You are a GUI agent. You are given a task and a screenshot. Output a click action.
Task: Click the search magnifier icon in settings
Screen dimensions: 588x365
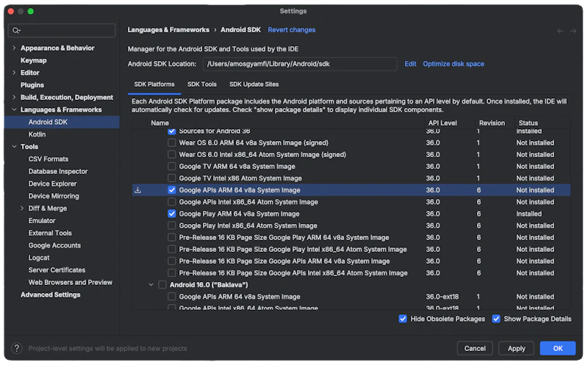tap(15, 30)
